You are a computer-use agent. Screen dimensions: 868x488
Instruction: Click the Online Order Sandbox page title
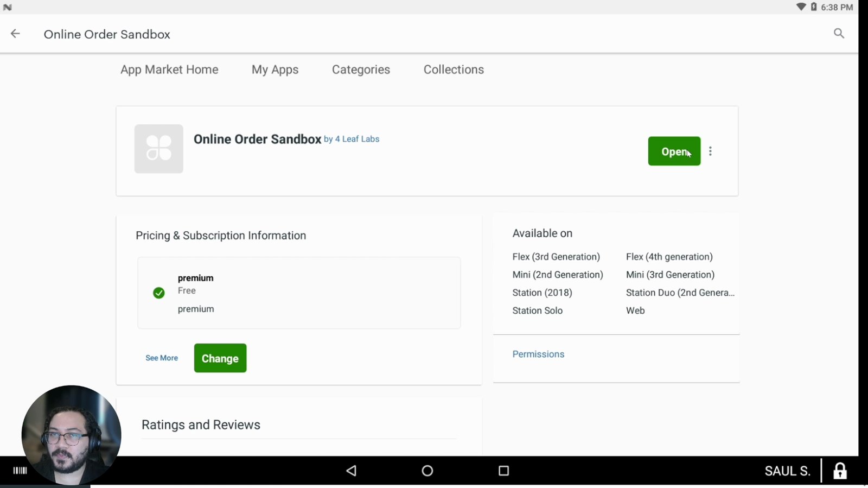107,34
